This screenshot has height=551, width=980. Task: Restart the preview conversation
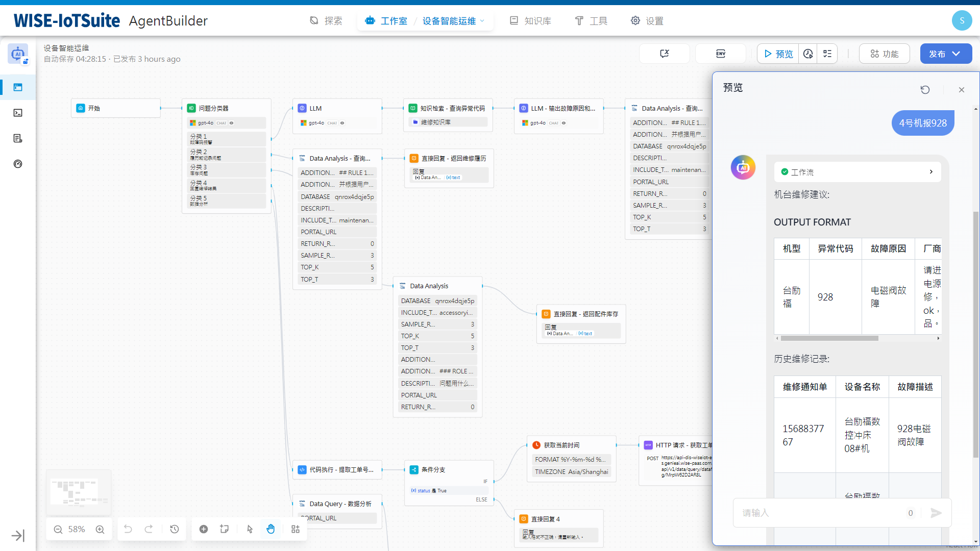(925, 90)
